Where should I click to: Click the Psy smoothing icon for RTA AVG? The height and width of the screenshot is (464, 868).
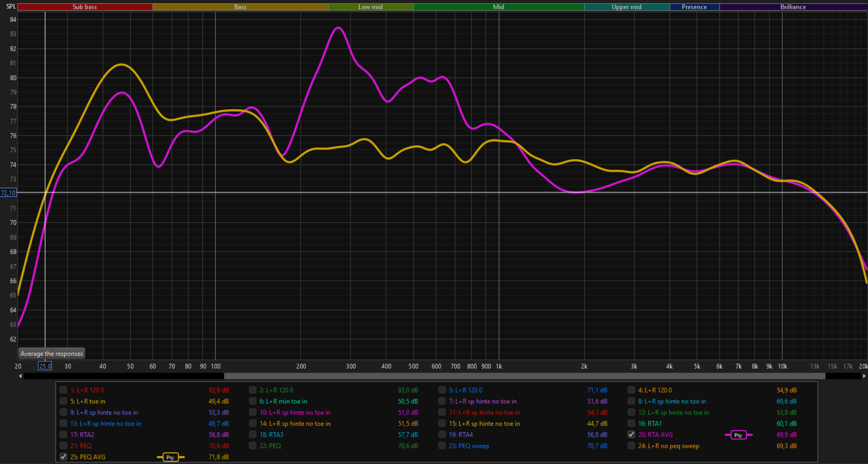pyautogui.click(x=738, y=435)
